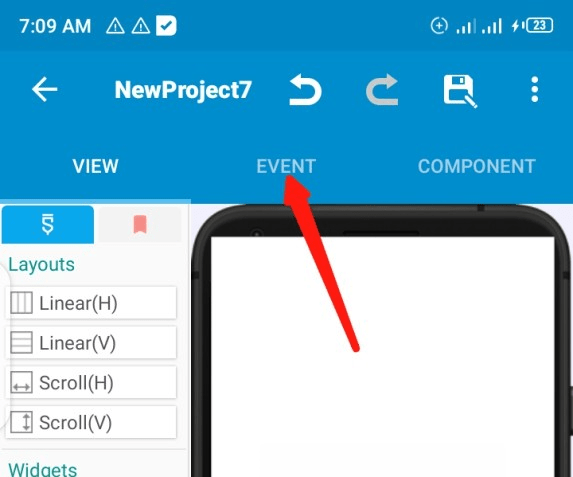Select the Linear(V) layout widget
This screenshot has height=477, width=573.
[x=91, y=342]
